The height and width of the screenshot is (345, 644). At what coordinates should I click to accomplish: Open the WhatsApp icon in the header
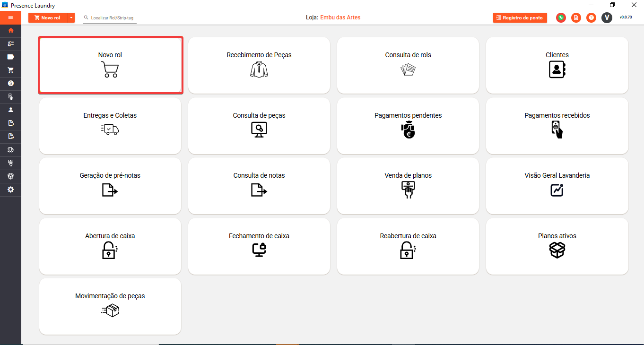pyautogui.click(x=561, y=17)
